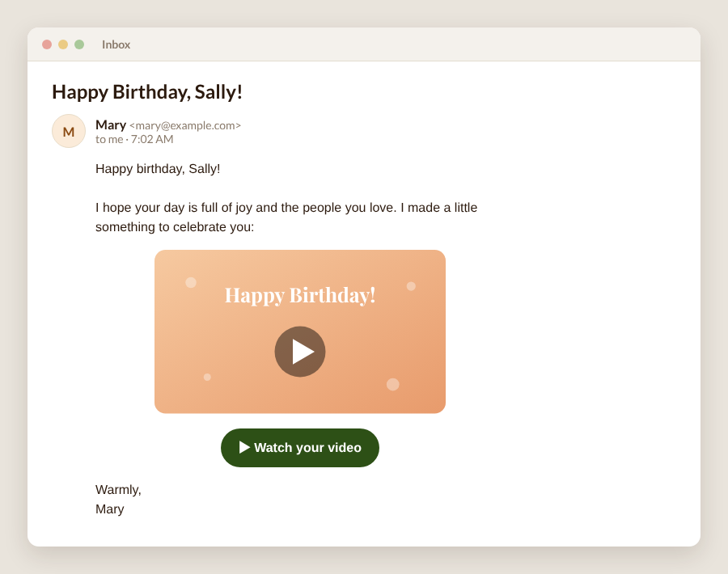
Task: Select the sender name Mary
Action: [111, 125]
